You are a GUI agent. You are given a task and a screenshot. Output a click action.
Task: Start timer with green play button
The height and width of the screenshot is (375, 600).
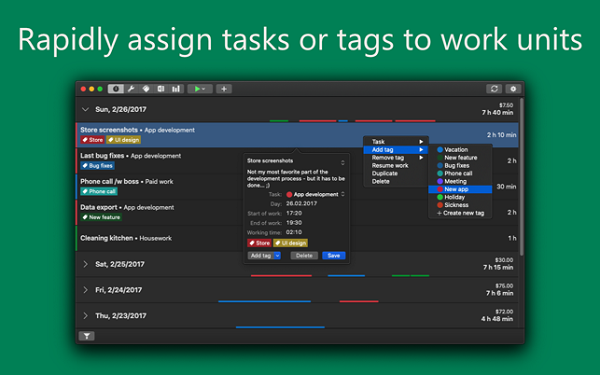(x=197, y=89)
